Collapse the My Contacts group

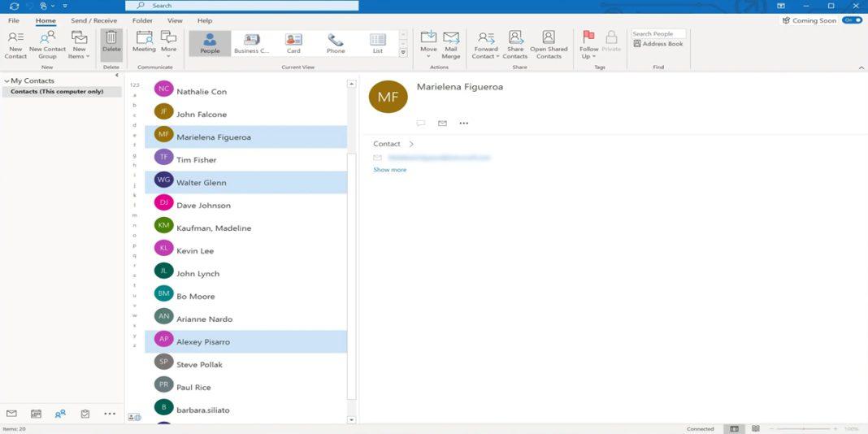click(7, 81)
